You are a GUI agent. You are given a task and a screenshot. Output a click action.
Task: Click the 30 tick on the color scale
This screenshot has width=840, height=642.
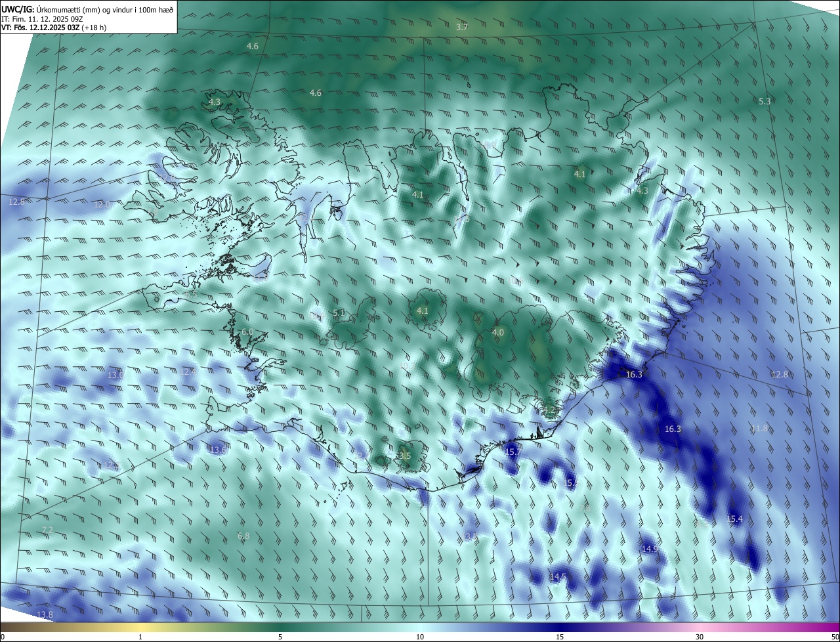(x=700, y=637)
